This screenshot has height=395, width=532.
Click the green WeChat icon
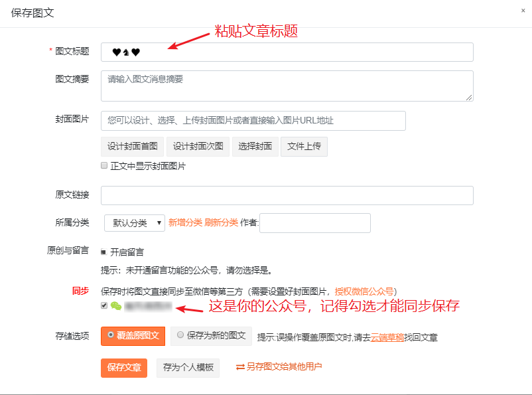point(116,306)
